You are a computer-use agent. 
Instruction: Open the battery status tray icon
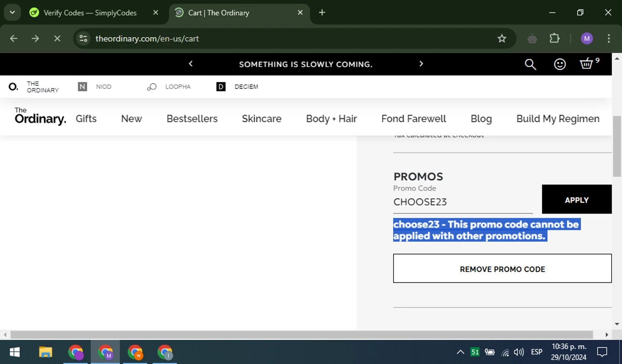click(490, 352)
